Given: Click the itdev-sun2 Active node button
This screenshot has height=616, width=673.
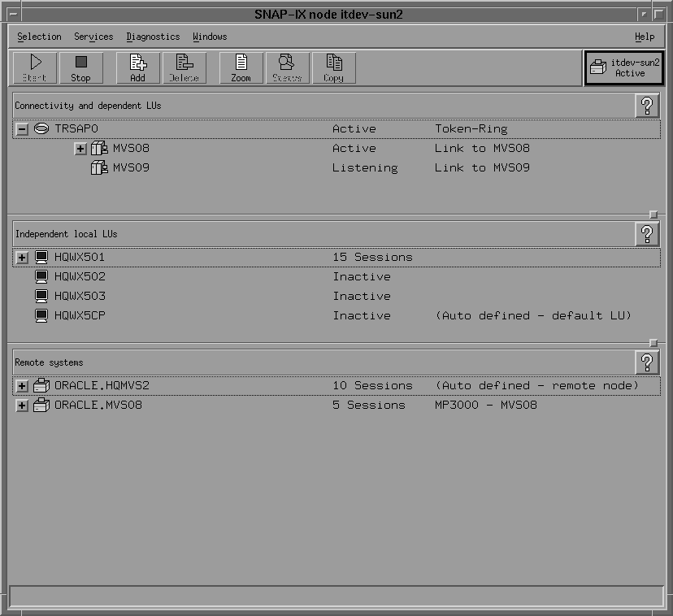Looking at the screenshot, I should [x=624, y=67].
